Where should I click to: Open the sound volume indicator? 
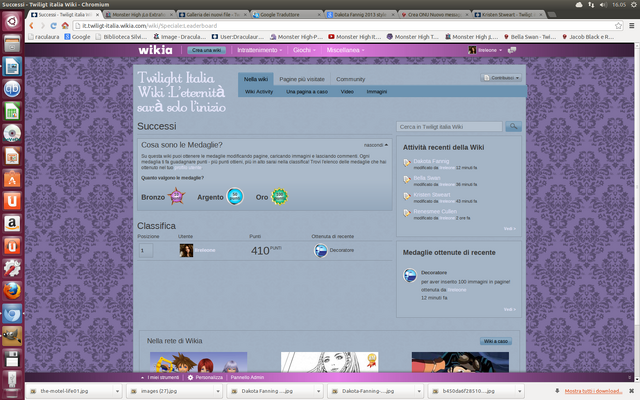603,4
